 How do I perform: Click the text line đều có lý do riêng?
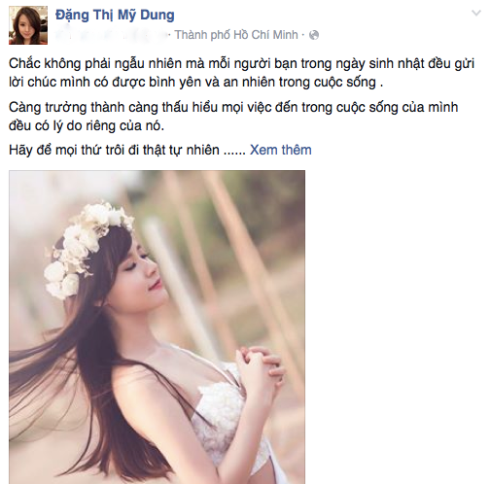pos(87,126)
